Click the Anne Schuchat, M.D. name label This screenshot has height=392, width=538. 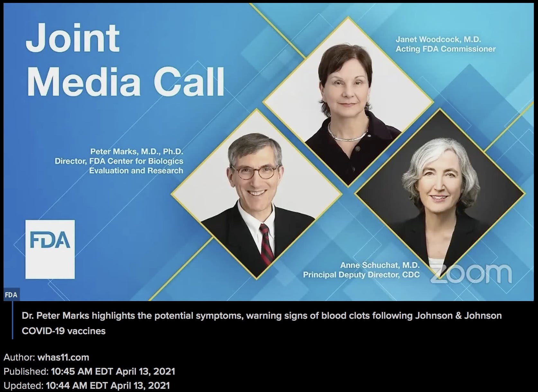(380, 265)
